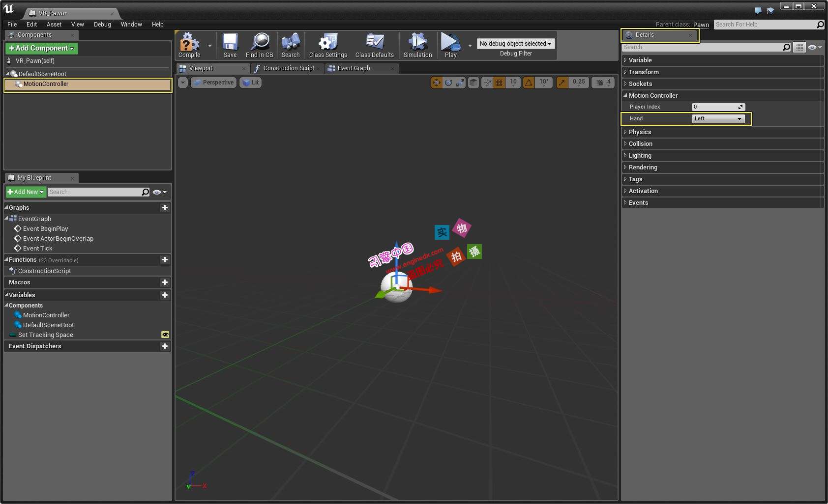
Task: Click the My Blueprint search magnifier icon
Action: click(146, 192)
